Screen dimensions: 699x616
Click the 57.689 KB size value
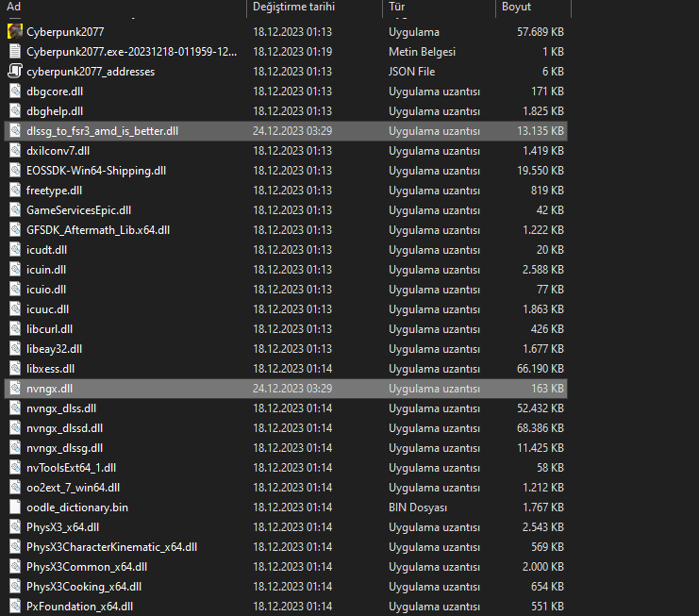click(541, 32)
